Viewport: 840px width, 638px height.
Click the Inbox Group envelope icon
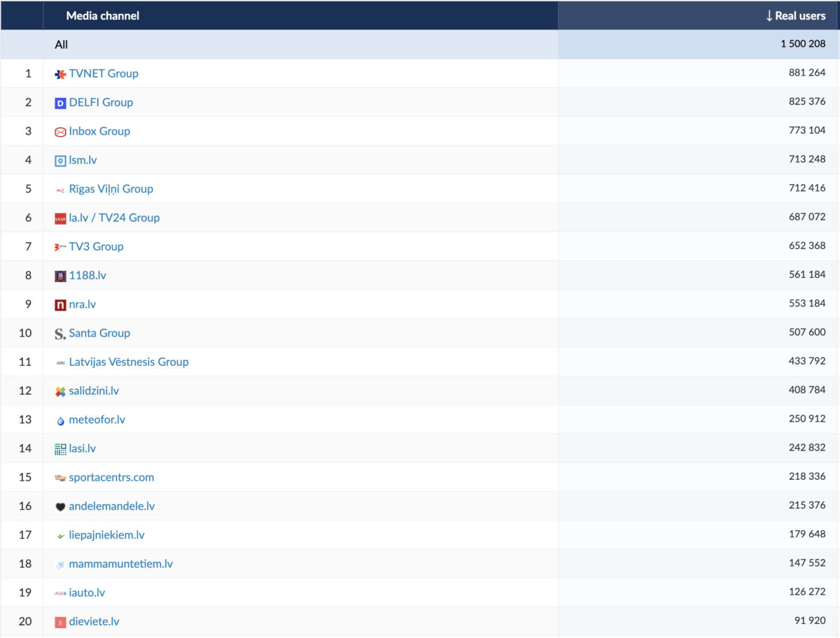[x=60, y=132]
